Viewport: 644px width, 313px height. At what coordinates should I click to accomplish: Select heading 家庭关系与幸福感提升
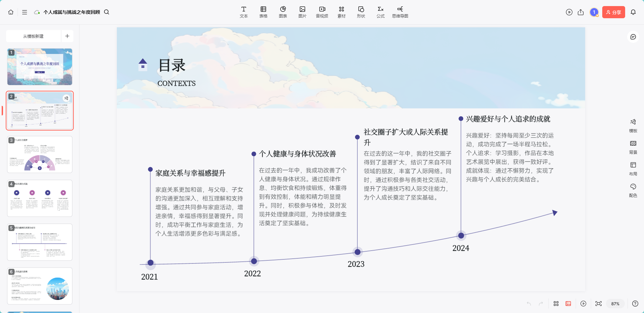pos(190,173)
